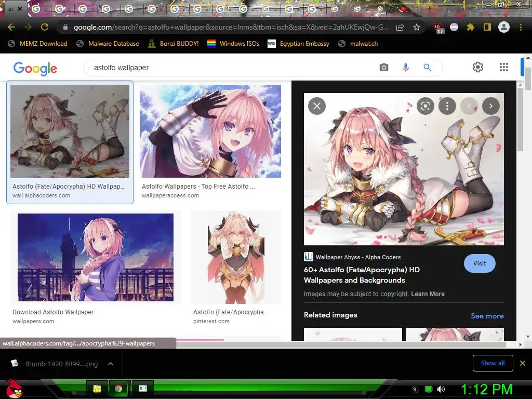Submit search with the magnifier icon
This screenshot has height=399, width=532.
click(x=427, y=67)
